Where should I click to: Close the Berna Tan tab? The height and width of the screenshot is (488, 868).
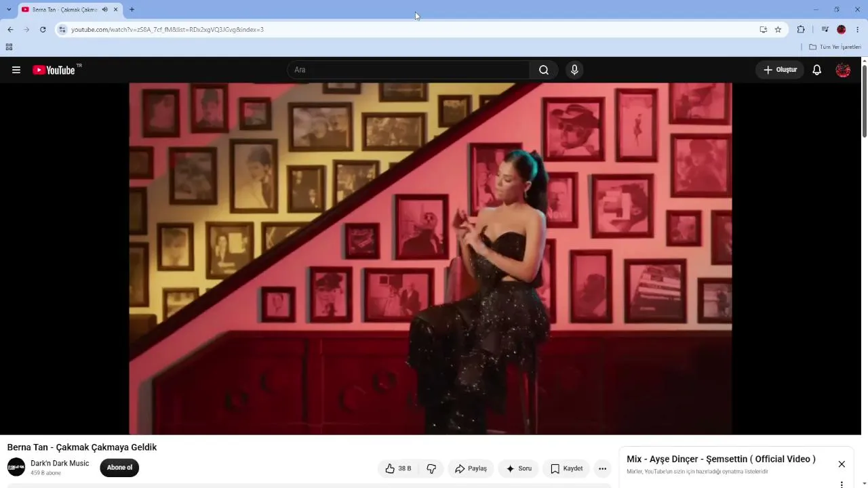[116, 9]
